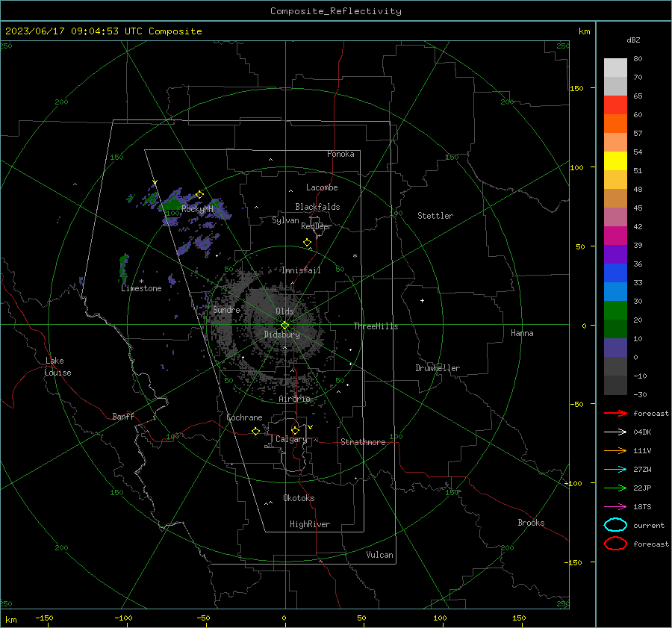Click the Composite_Reflectivity title text
Viewport: 672px width, 628px height.
point(335,11)
